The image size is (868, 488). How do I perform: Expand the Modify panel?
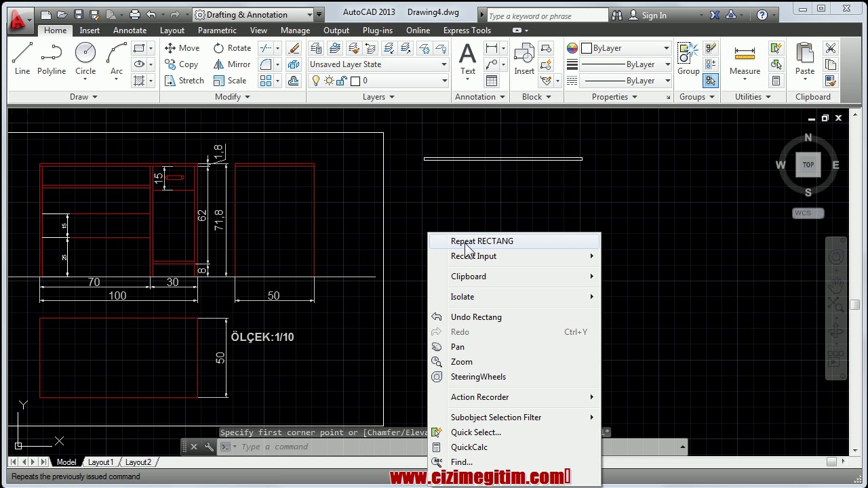pos(233,97)
